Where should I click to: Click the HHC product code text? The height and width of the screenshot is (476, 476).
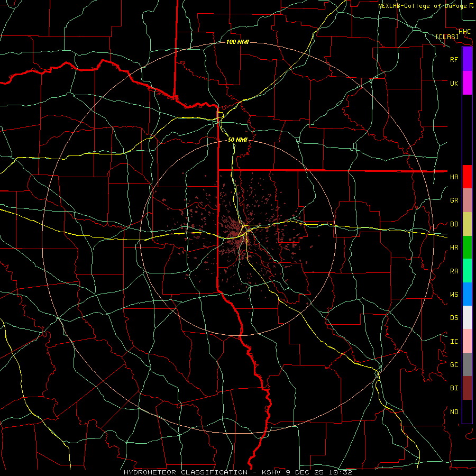pyautogui.click(x=464, y=32)
